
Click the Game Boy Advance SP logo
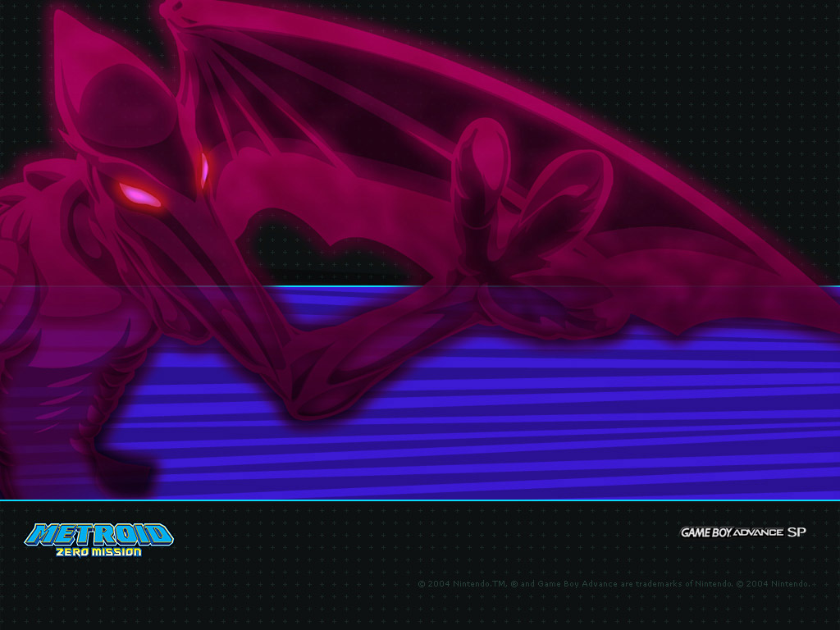point(743,532)
